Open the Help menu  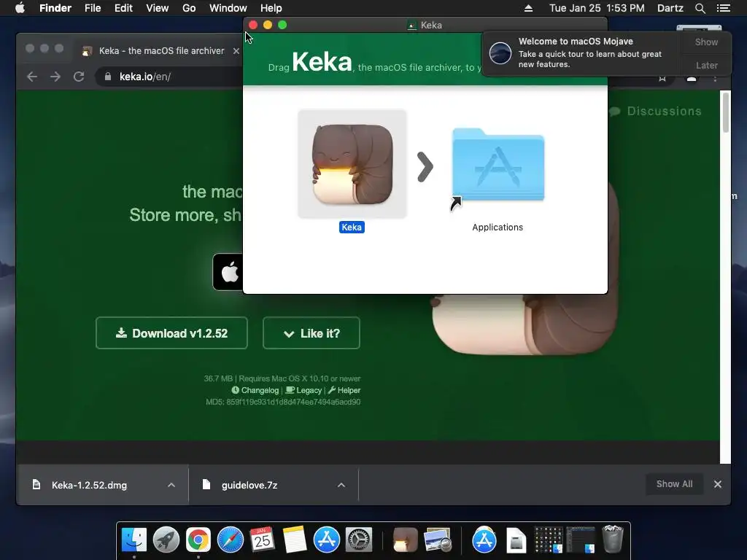(271, 8)
